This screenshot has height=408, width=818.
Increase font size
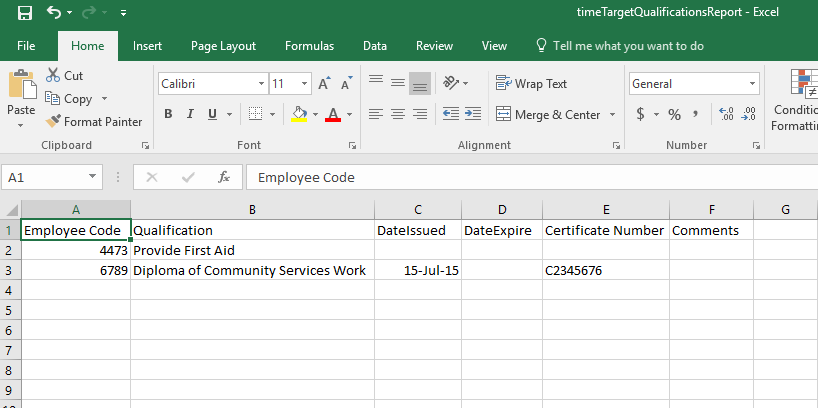click(324, 83)
